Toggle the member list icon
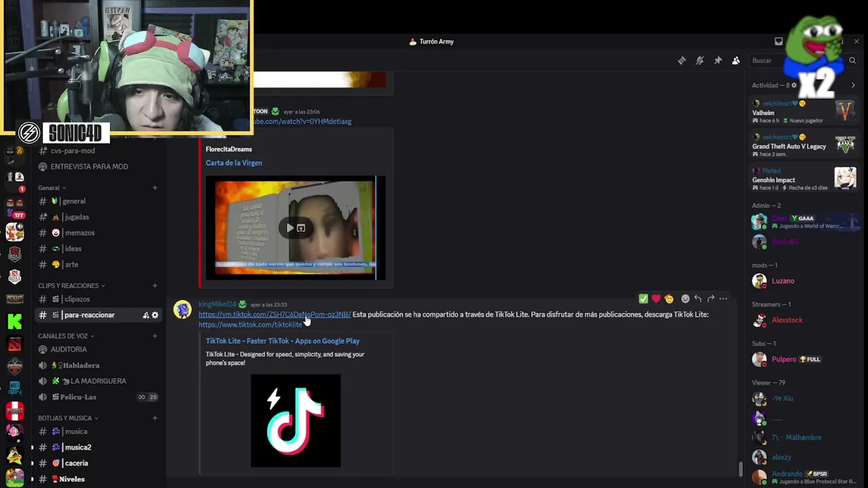This screenshot has width=868, height=488. (736, 60)
